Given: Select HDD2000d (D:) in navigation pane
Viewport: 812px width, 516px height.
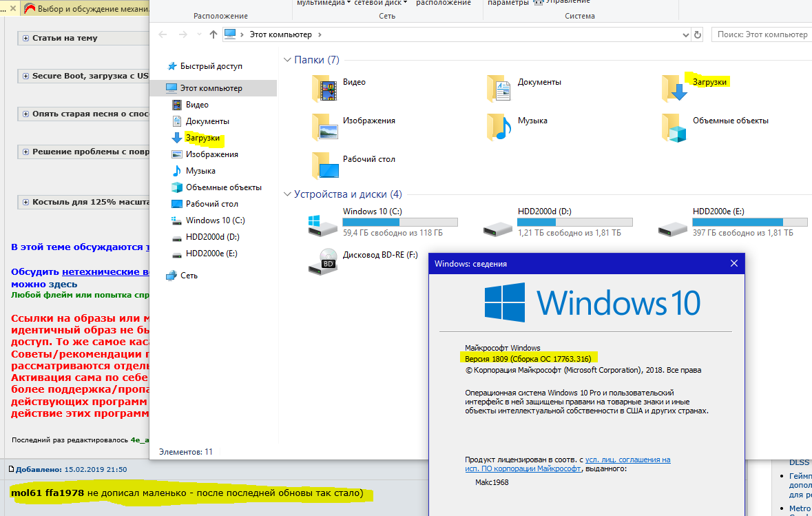Looking at the screenshot, I should pos(214,237).
